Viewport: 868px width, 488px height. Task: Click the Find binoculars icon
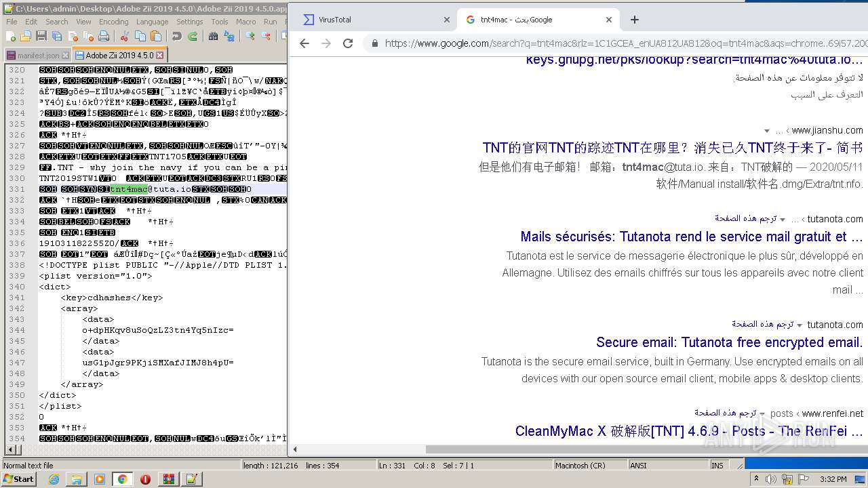point(214,36)
